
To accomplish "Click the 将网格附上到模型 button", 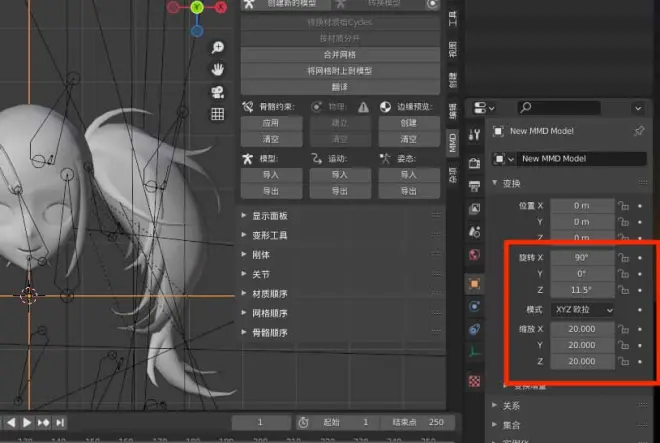I will 340,71.
